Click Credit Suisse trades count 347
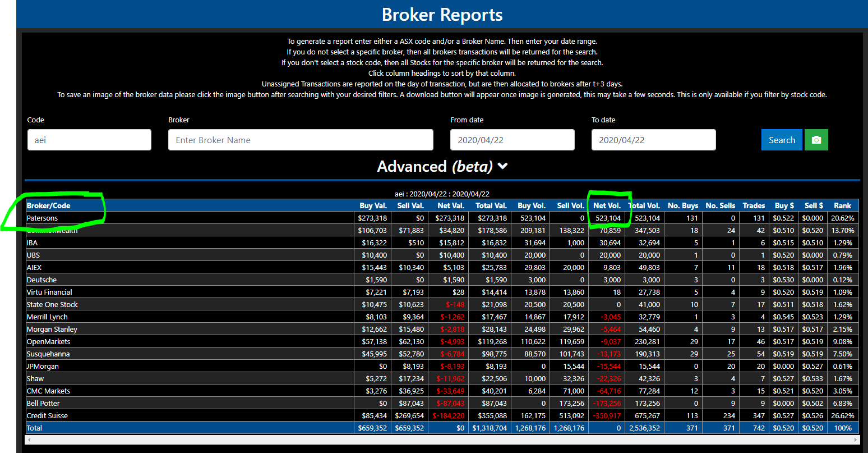Screen dimensions: 868x453 tap(759, 415)
